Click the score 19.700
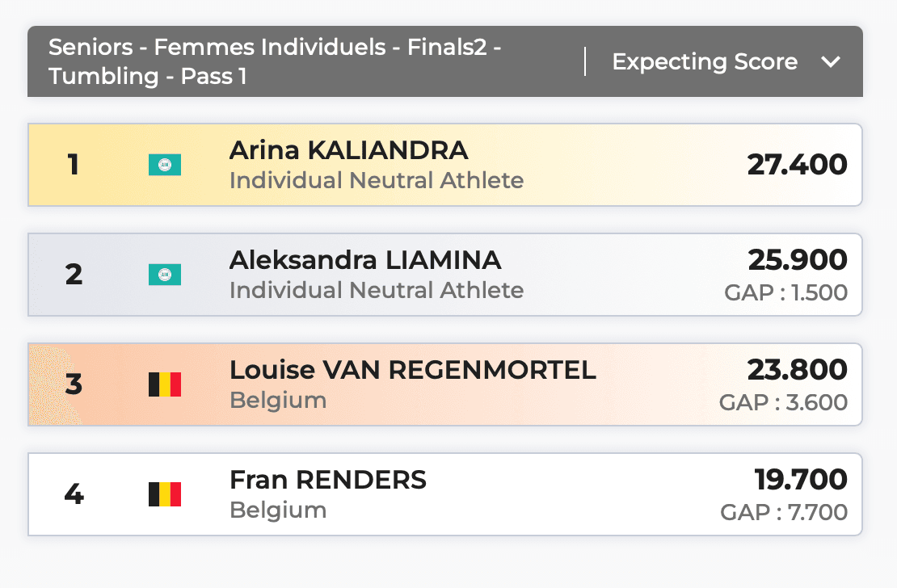The image size is (897, 588). click(x=800, y=480)
